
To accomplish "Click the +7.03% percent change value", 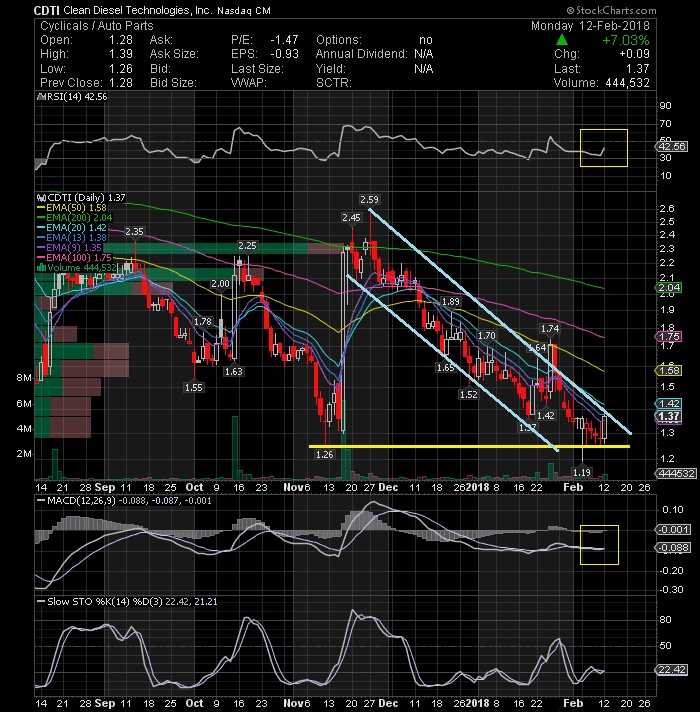I will (x=626, y=40).
